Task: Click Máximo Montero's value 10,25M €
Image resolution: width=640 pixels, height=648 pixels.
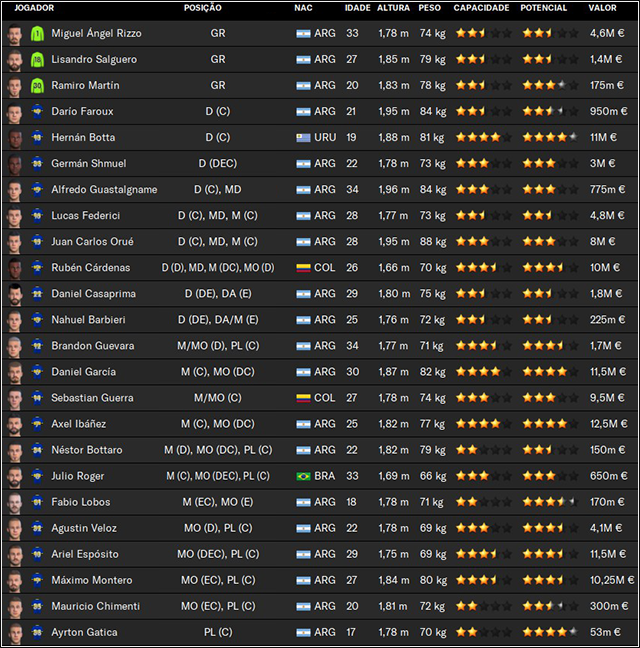Action: coord(612,580)
